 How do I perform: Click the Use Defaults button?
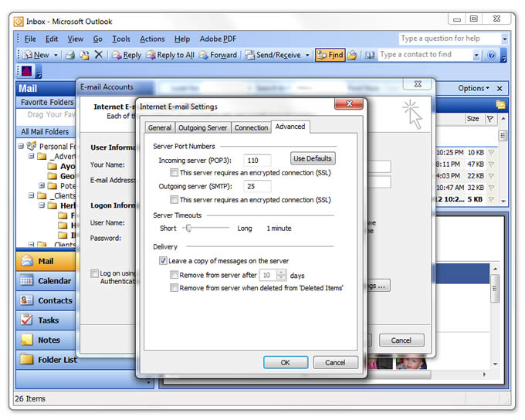(313, 158)
